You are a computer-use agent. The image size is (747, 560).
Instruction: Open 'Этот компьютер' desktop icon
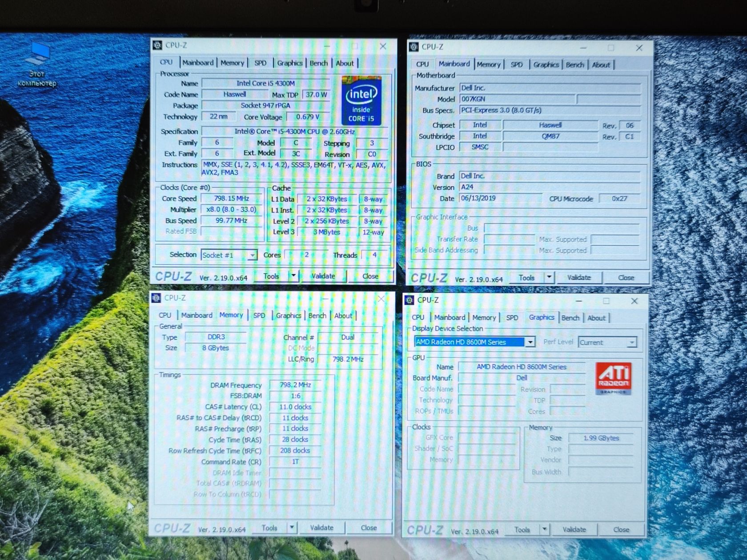point(37,64)
